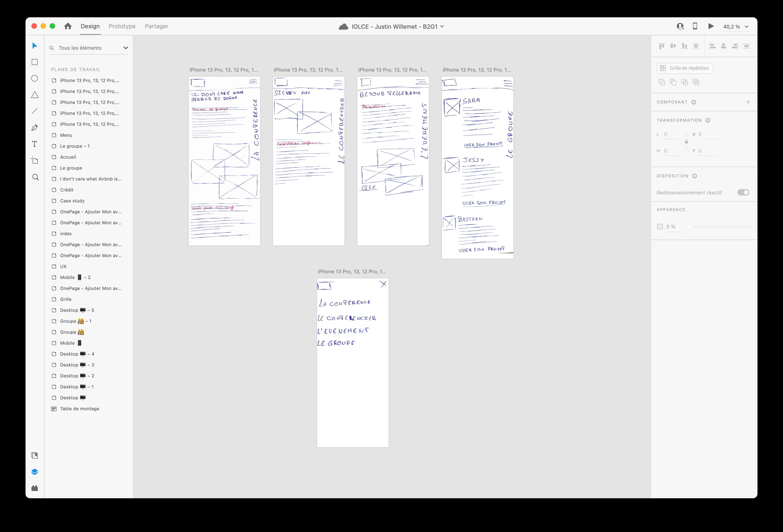Click the boolean Subtract icon
Screen dimensions: 783x532
tap(673, 82)
